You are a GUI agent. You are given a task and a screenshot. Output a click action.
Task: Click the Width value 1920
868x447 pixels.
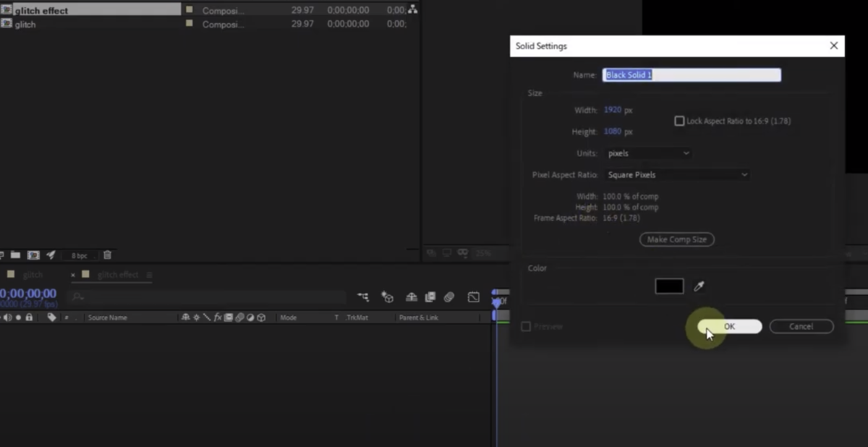[x=612, y=110]
